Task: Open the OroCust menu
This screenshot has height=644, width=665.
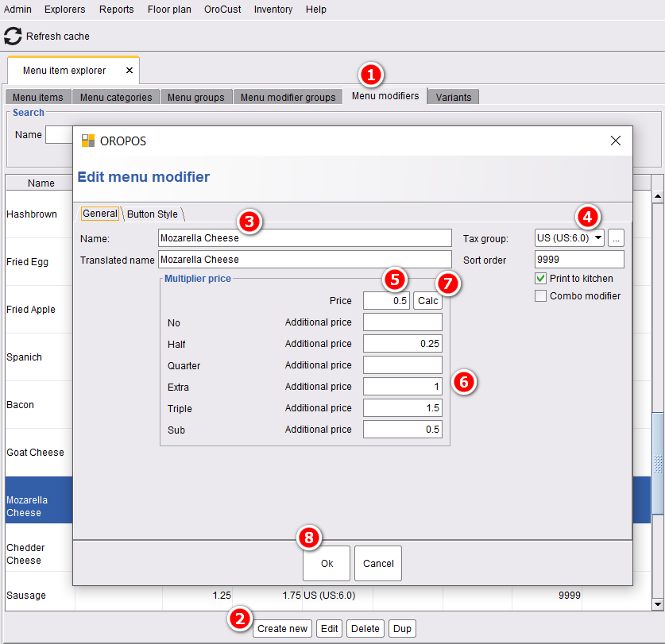Action: [x=222, y=10]
